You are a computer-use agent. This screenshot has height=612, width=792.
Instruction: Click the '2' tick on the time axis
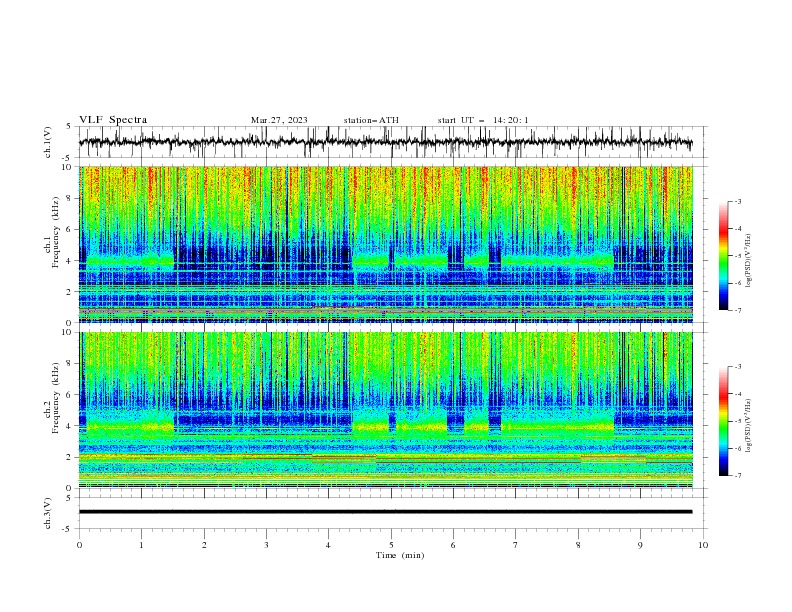pyautogui.click(x=204, y=545)
